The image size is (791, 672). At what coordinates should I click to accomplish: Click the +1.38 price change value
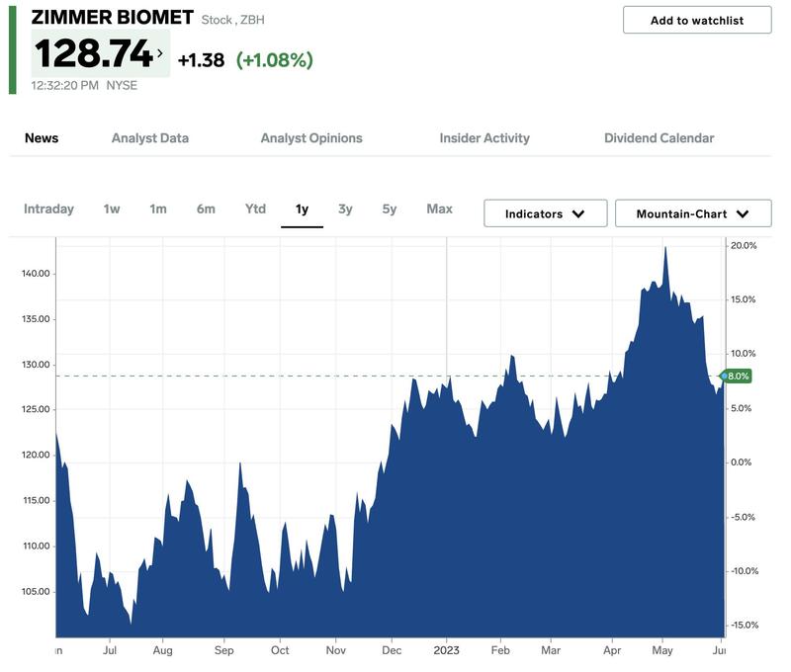tap(201, 60)
